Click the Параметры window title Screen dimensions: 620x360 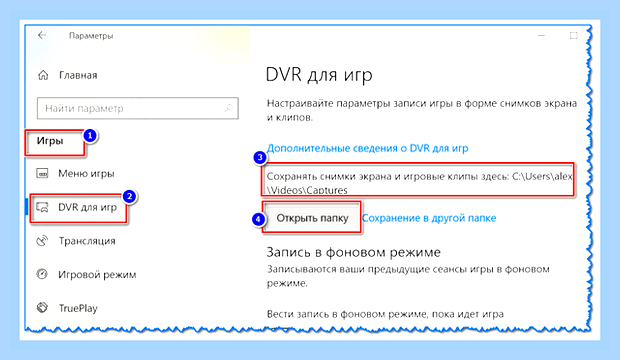(x=91, y=36)
